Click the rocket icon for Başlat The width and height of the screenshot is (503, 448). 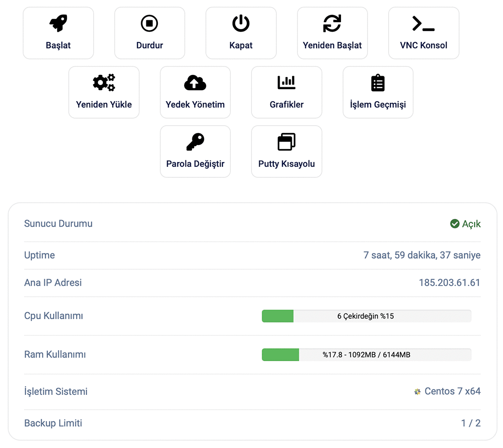point(58,23)
